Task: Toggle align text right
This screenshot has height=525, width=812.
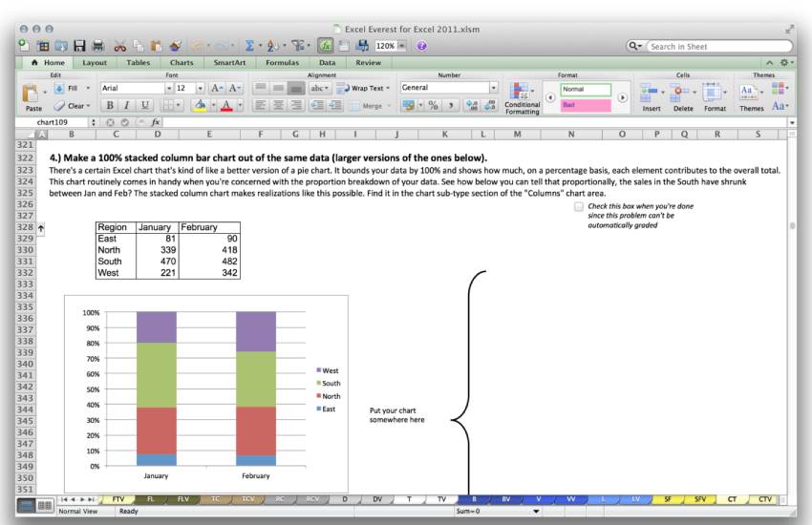Action: coord(296,106)
